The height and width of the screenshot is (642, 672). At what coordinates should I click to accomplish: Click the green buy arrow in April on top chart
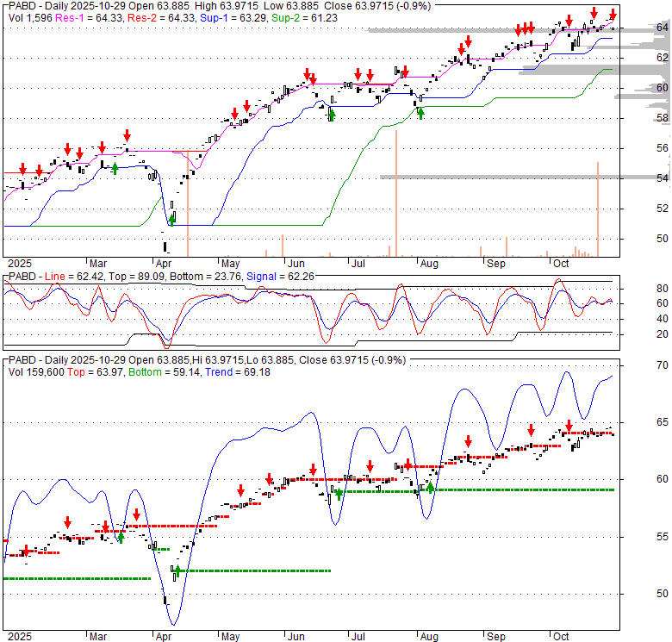click(171, 220)
